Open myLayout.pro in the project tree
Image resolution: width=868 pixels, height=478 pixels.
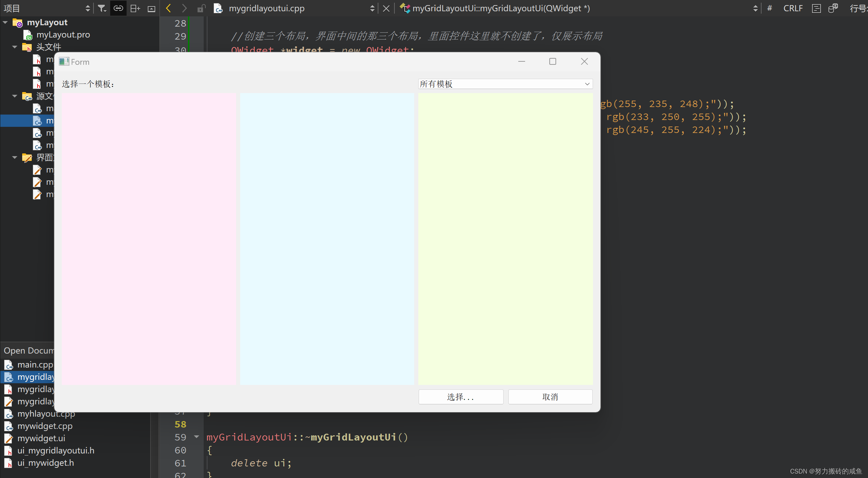point(63,35)
